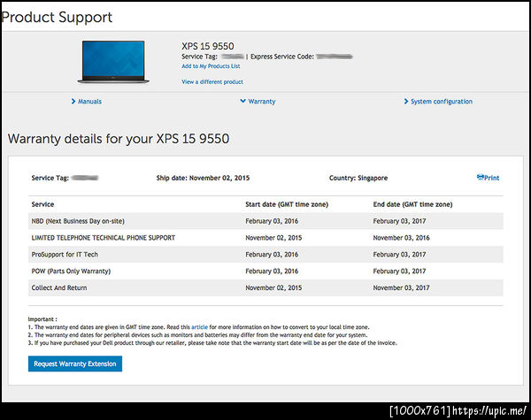Click NBD start date February 03, 2016

pos(272,221)
